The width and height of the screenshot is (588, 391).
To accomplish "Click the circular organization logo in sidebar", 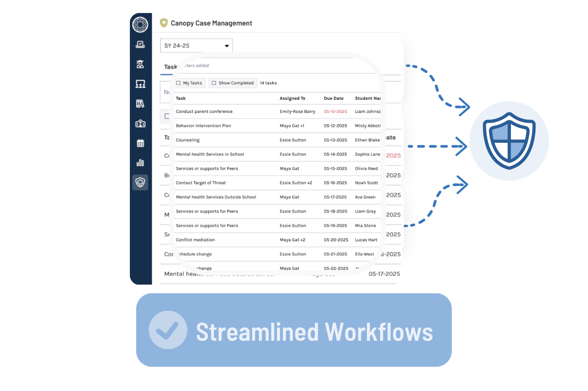I will click(x=140, y=25).
